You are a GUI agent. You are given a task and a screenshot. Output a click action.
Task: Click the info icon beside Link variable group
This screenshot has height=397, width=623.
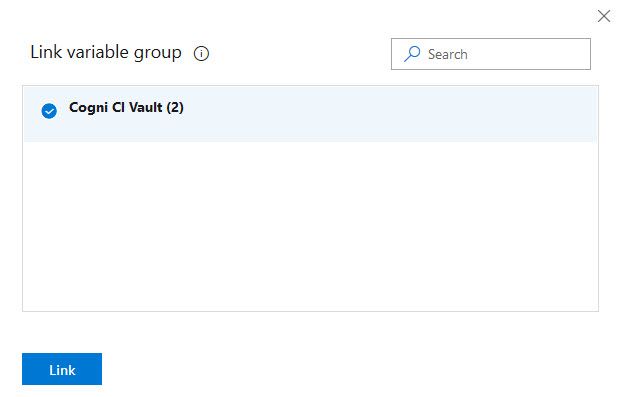coord(201,53)
